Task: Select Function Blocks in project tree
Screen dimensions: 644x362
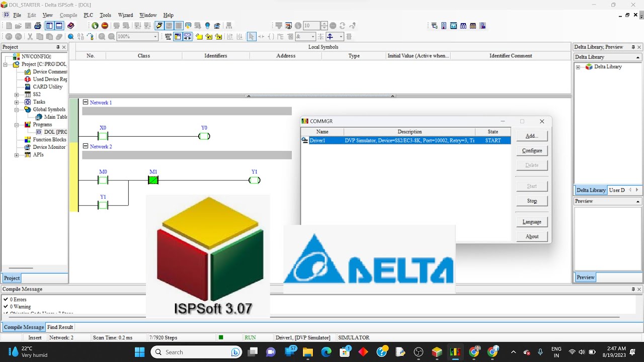Action: [49, 140]
